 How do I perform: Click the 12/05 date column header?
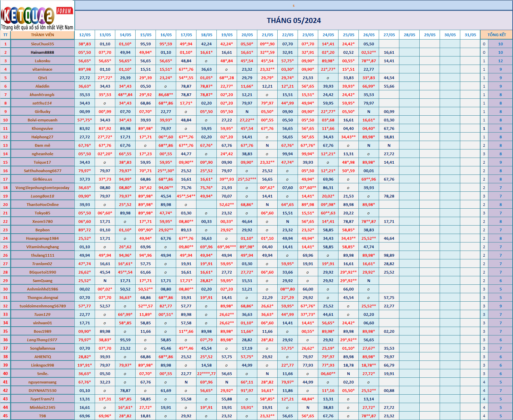85,35
